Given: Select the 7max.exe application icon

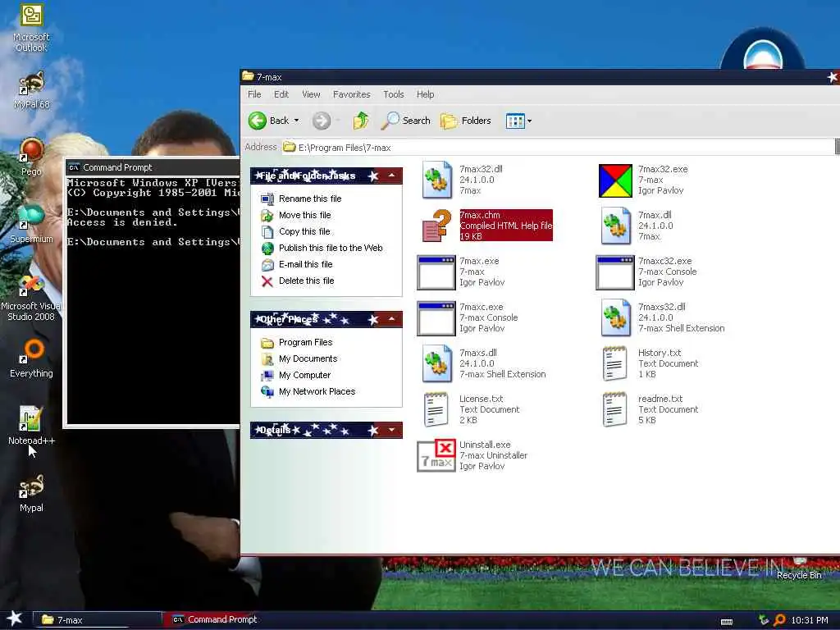Looking at the screenshot, I should tap(436, 272).
